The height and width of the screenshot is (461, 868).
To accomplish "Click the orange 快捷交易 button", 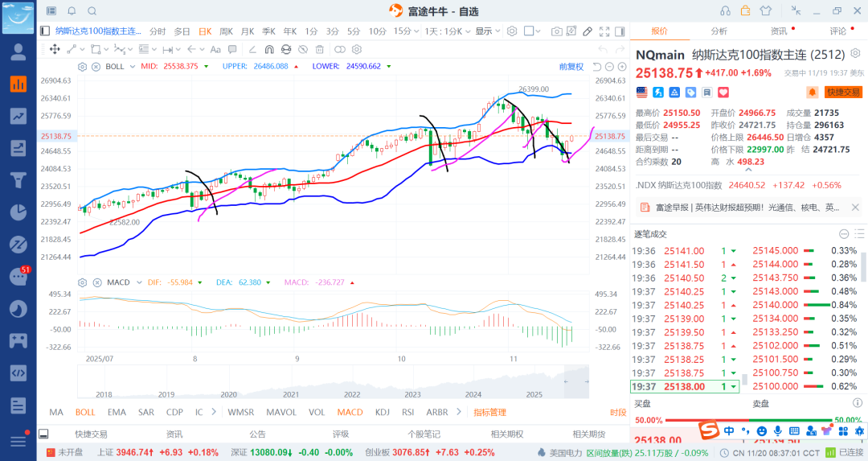I will pyautogui.click(x=843, y=92).
